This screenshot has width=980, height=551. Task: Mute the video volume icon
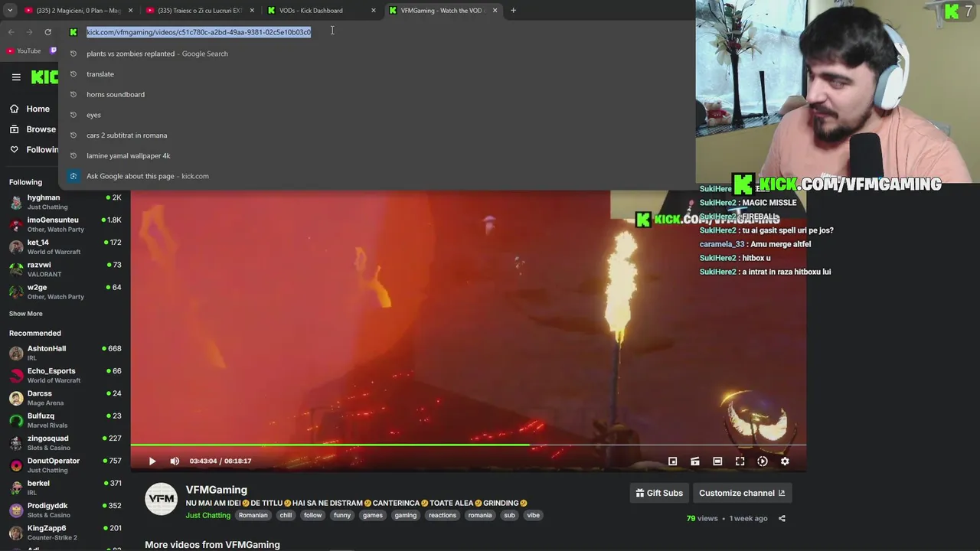(x=175, y=461)
